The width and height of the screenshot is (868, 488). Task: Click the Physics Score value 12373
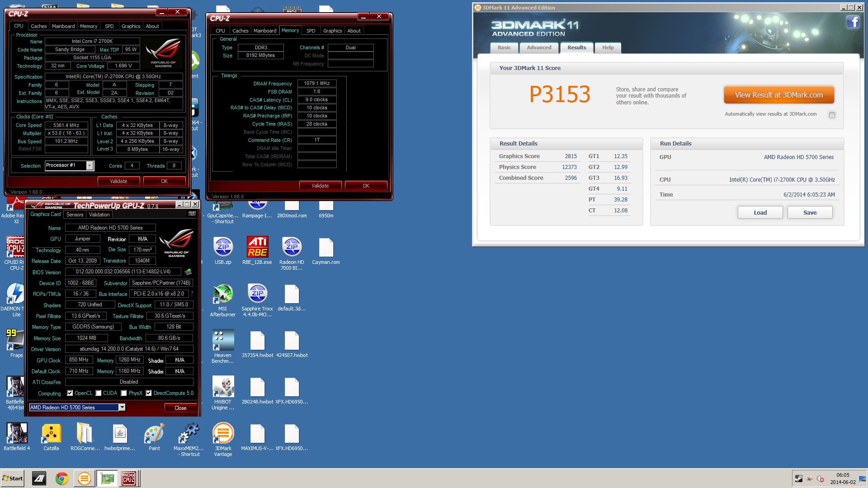tap(569, 167)
